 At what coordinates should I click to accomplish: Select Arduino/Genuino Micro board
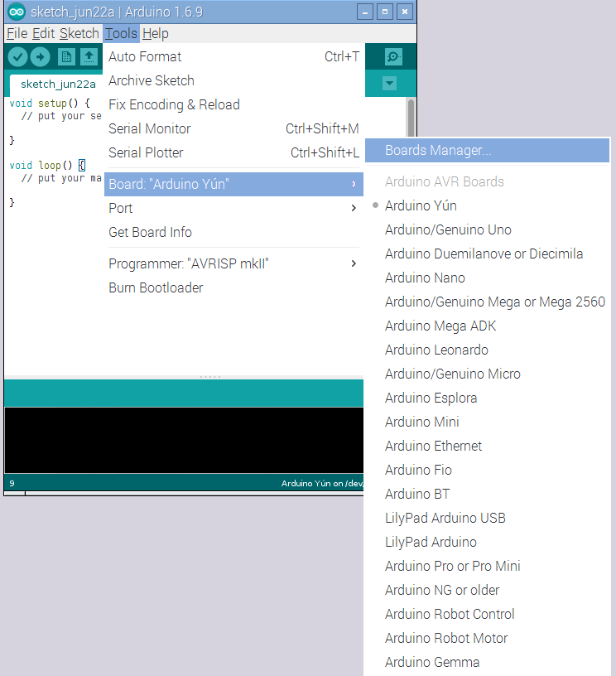point(487,374)
